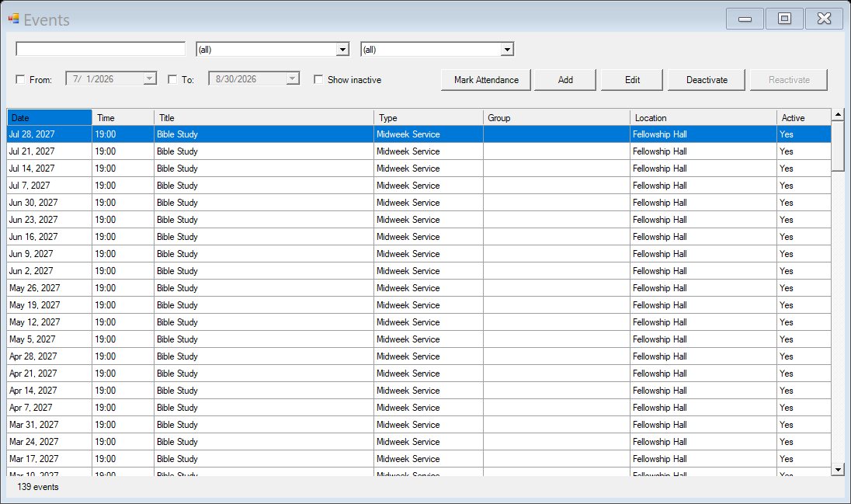The height and width of the screenshot is (504, 851).
Task: Click the search text field
Action: [101, 49]
